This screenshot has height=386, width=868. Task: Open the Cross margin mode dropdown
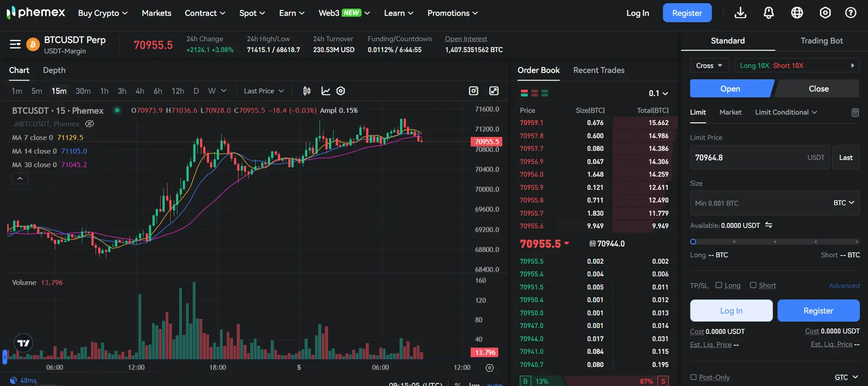pyautogui.click(x=709, y=66)
